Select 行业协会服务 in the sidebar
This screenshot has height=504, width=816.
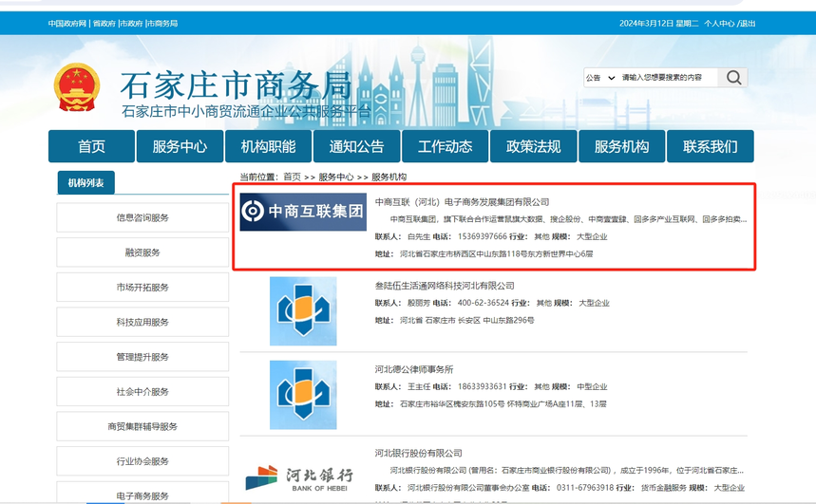pyautogui.click(x=142, y=461)
